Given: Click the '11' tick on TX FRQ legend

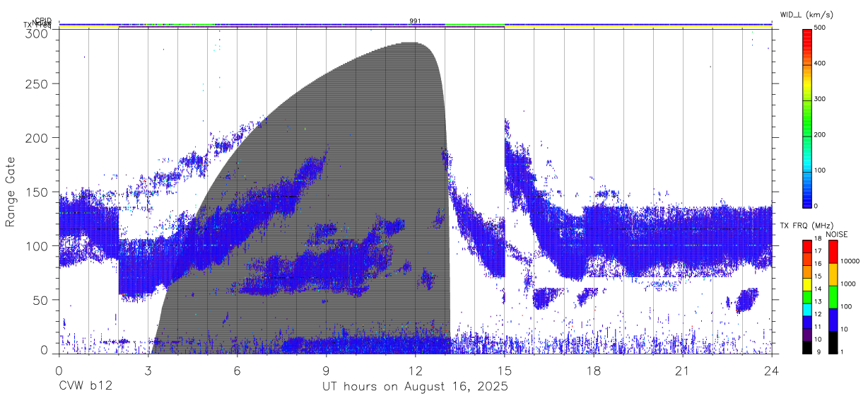Looking at the screenshot, I should point(817,327).
